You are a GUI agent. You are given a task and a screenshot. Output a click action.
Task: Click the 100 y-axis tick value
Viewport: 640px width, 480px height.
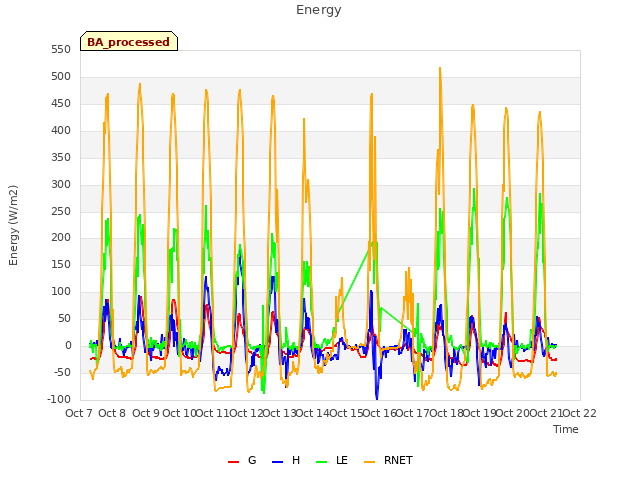point(61,291)
